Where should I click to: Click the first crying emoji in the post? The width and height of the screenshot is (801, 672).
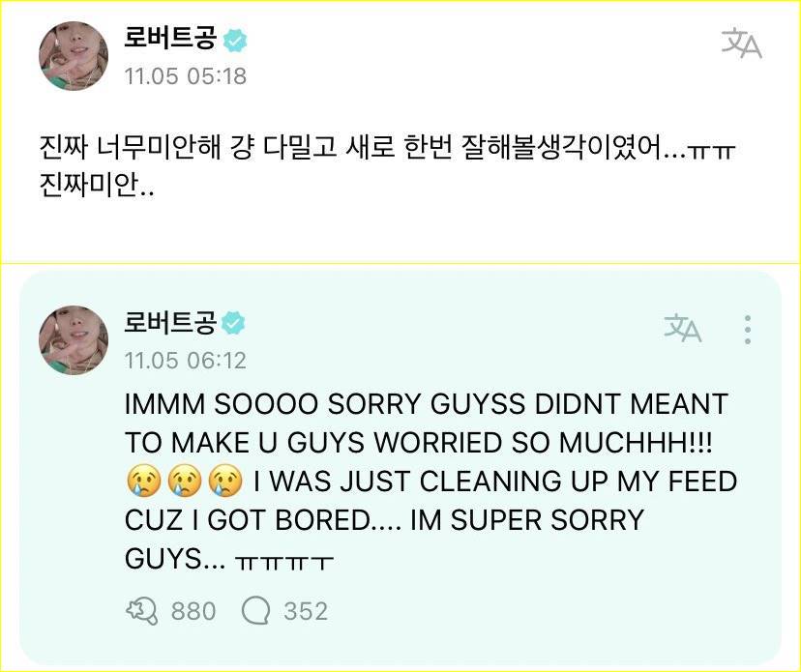point(143,482)
